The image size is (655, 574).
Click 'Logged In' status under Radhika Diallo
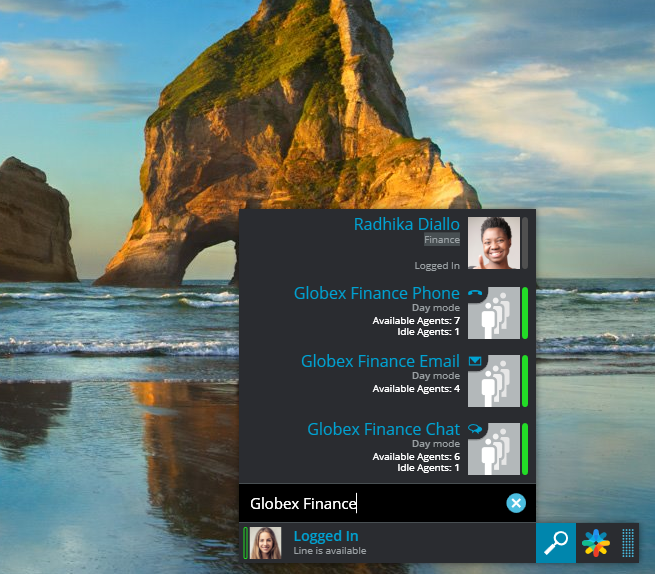pos(437,266)
